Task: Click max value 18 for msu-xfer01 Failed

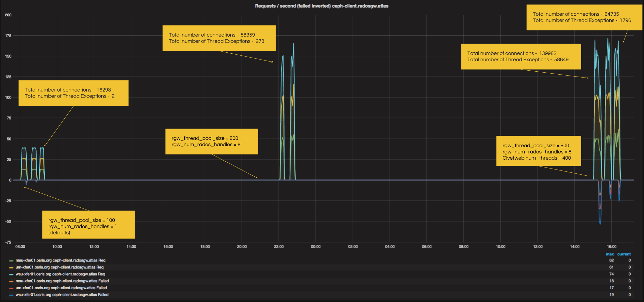Action: (611, 281)
